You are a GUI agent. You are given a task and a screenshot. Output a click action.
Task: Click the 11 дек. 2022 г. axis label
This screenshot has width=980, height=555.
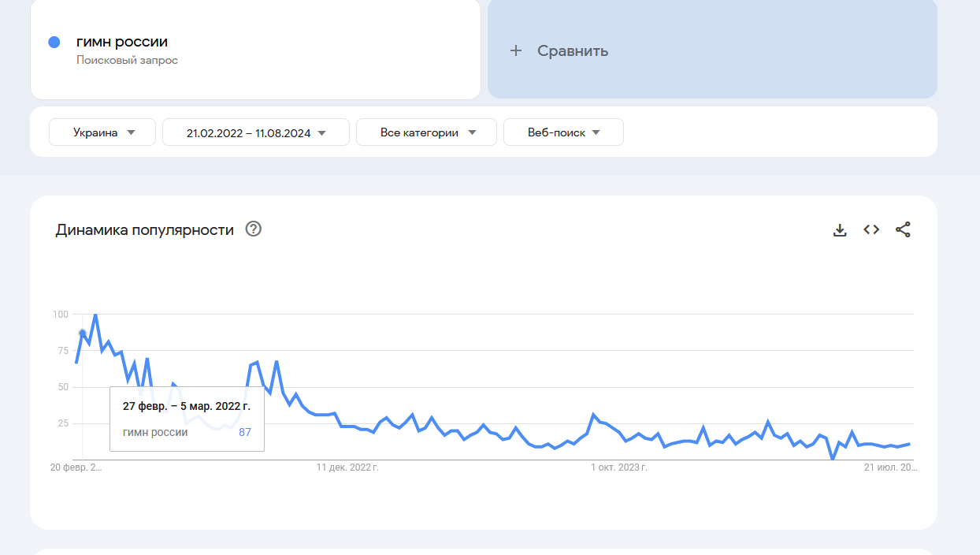coord(347,467)
